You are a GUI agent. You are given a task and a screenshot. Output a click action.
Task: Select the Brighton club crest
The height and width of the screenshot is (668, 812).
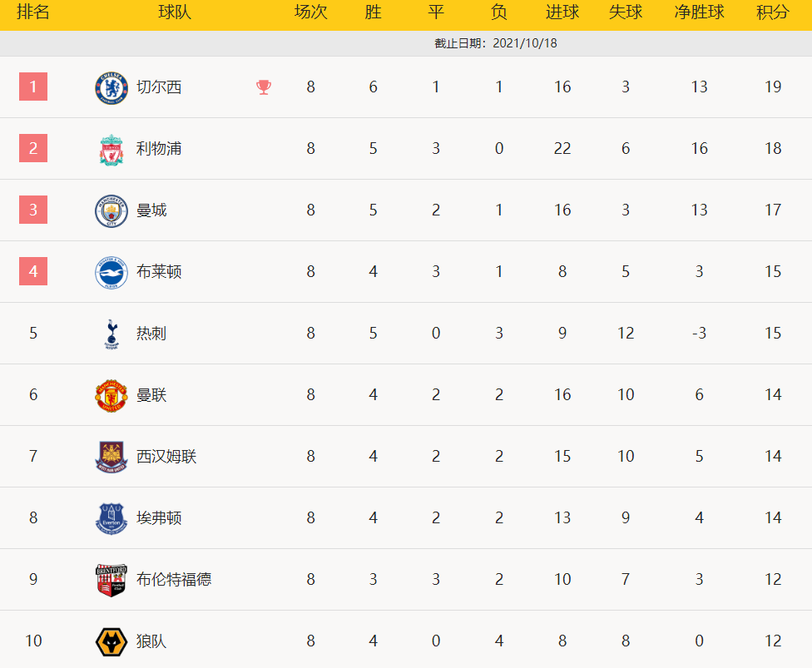point(111,272)
